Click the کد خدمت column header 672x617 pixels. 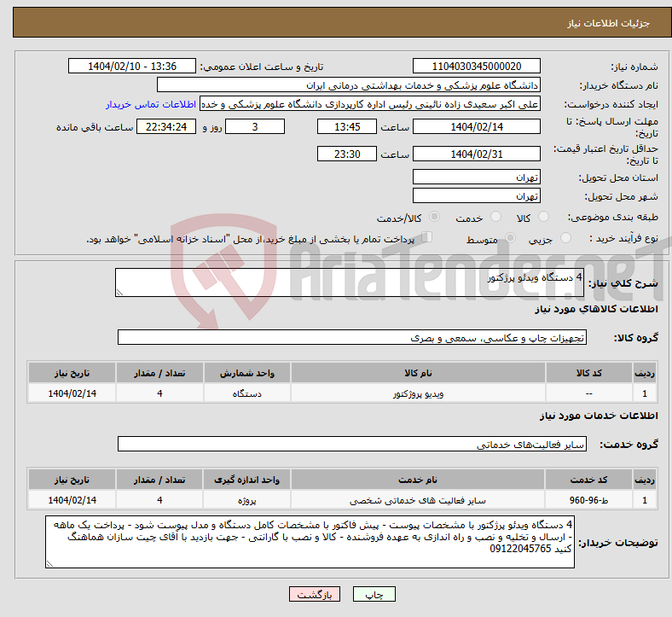[588, 480]
